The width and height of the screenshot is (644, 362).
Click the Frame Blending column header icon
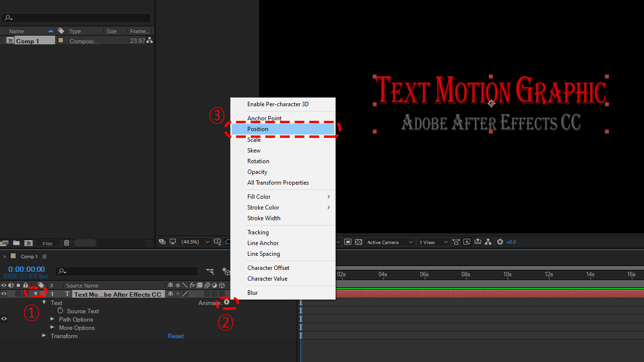200,286
